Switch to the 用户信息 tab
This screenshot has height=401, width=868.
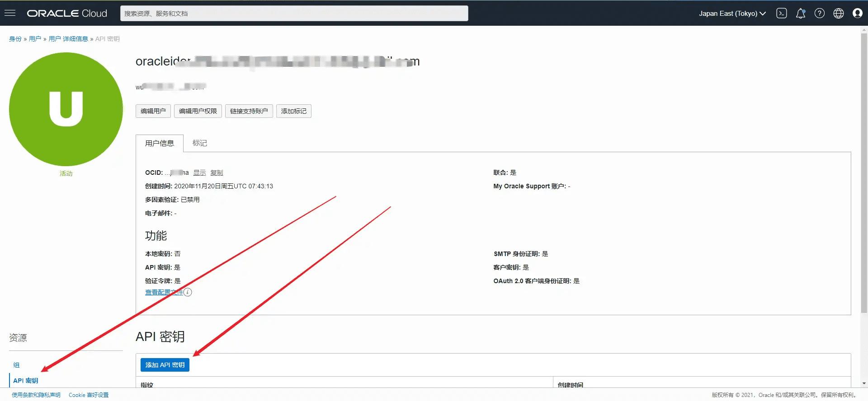[x=160, y=143]
